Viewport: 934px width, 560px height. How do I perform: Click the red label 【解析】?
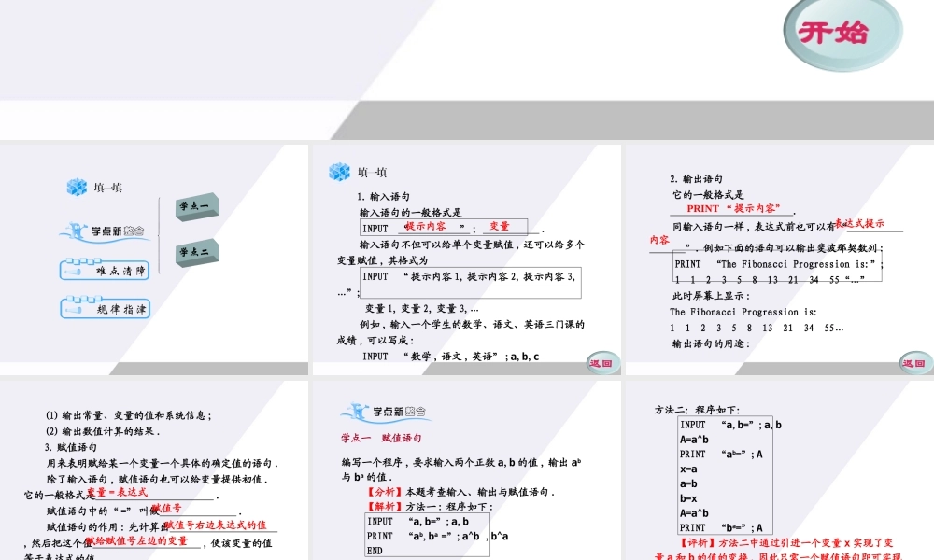click(385, 507)
